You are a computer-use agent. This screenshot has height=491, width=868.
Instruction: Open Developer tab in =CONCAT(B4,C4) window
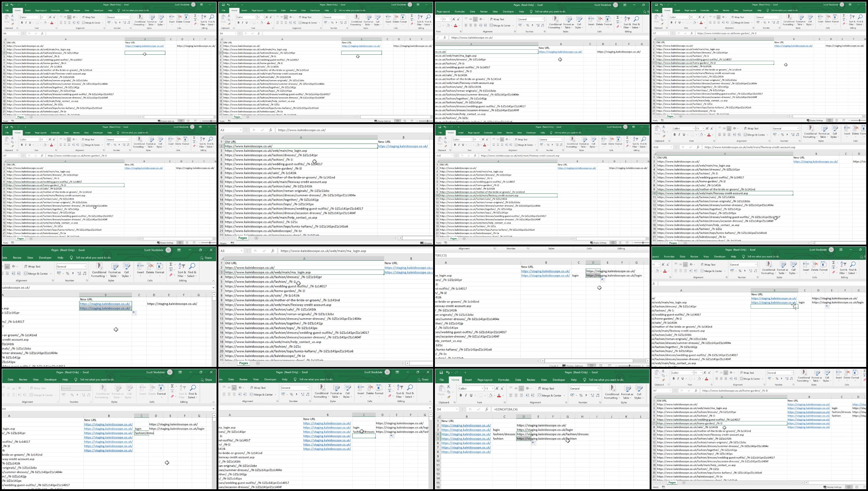pyautogui.click(x=559, y=380)
